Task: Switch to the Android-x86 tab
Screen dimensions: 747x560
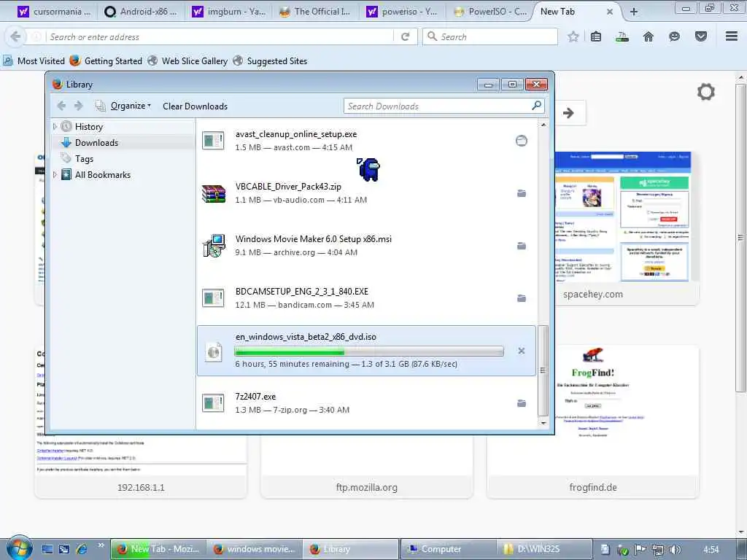Action: 141,12
